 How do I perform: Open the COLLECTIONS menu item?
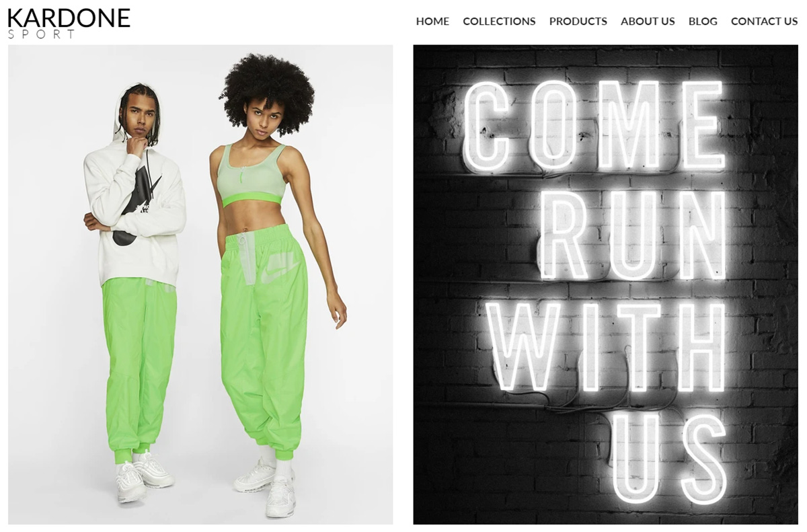499,22
